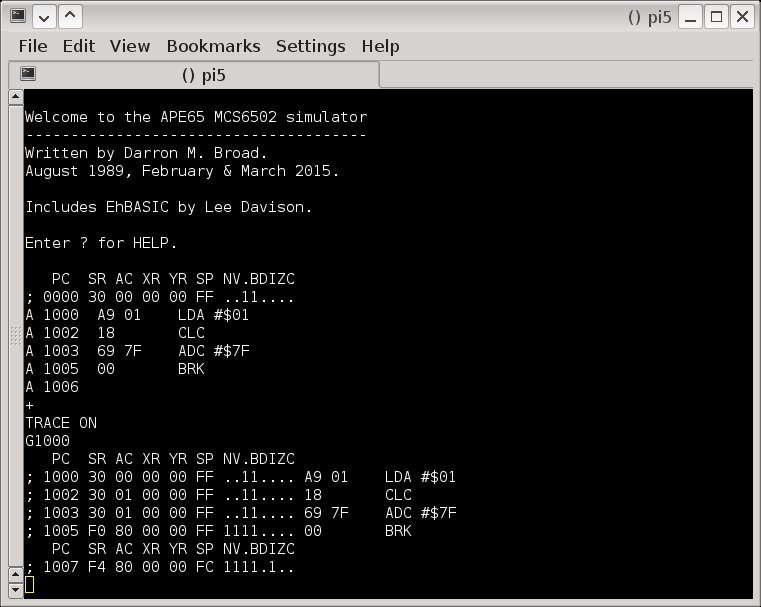Click the 'G1000' command line

click(x=47, y=441)
